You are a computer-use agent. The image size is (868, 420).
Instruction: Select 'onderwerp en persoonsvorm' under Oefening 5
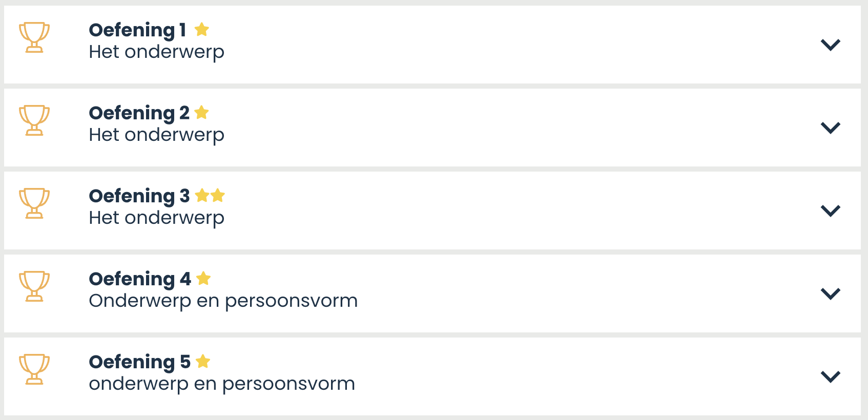221,384
